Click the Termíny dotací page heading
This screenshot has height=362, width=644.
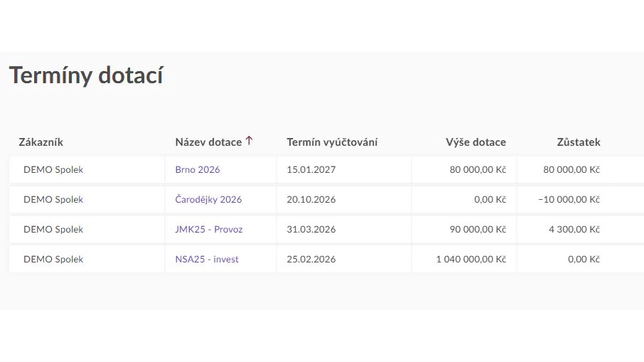pos(86,75)
